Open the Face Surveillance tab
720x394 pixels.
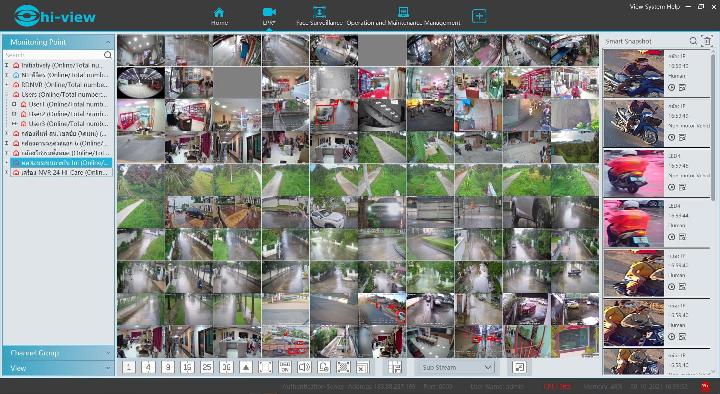pyautogui.click(x=320, y=16)
